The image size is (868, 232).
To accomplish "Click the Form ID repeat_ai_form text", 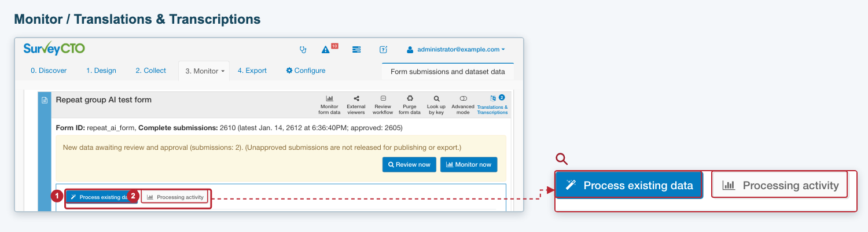I will click(96, 127).
